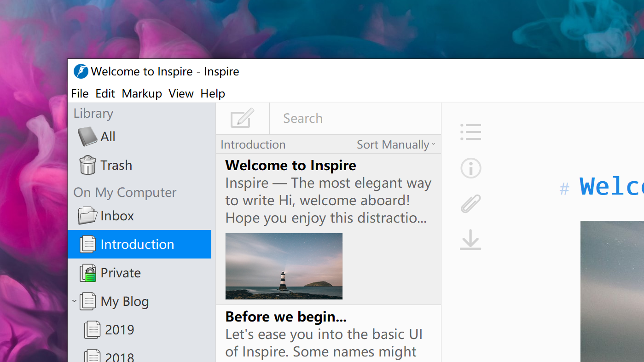This screenshot has width=644, height=362.
Task: Open the table of contents list icon
Action: coord(470,132)
